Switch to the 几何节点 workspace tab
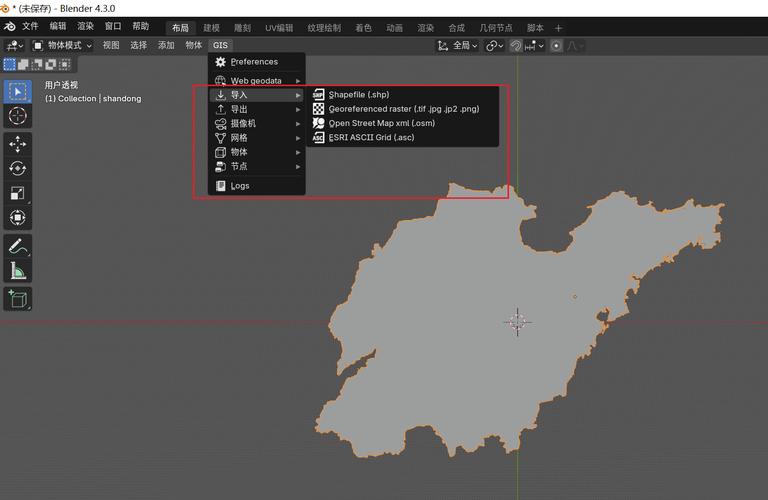The width and height of the screenshot is (768, 500). click(496, 28)
